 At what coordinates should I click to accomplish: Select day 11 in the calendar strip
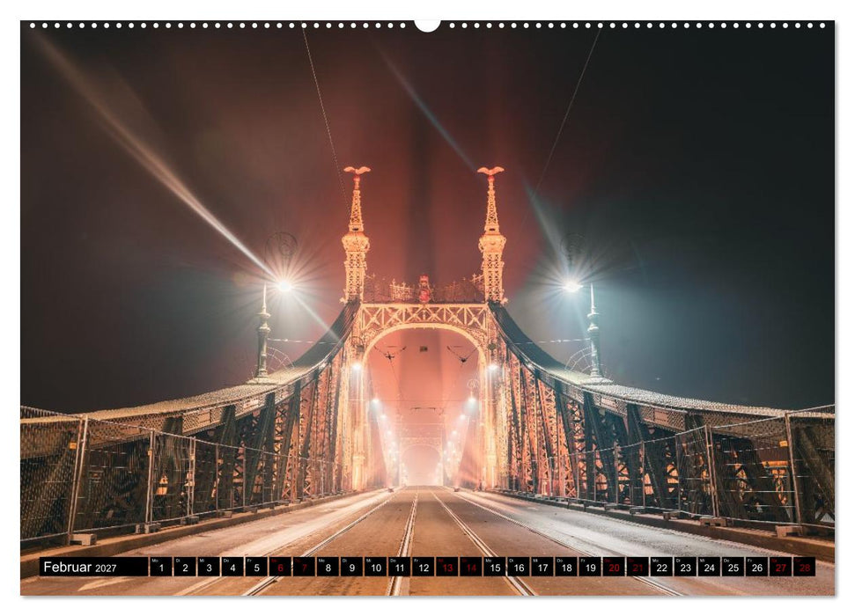[x=399, y=567]
